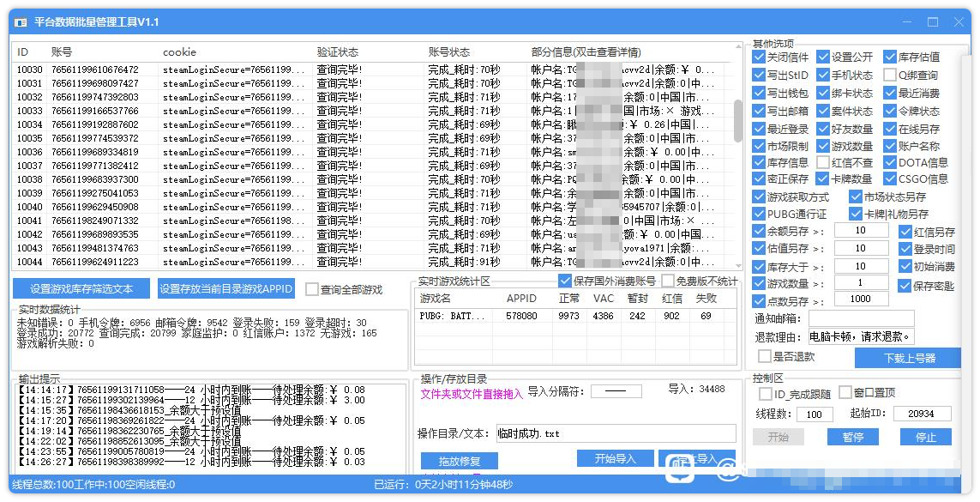Screen dimensions: 980x502
Task: Disable the 保存国外消费账号 checkbox
Action: [565, 281]
